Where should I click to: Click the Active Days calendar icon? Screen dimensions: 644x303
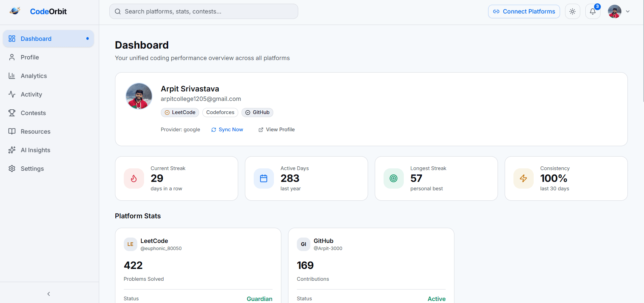point(264,178)
